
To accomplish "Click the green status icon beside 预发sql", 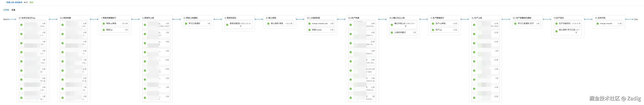I will click(104, 30).
